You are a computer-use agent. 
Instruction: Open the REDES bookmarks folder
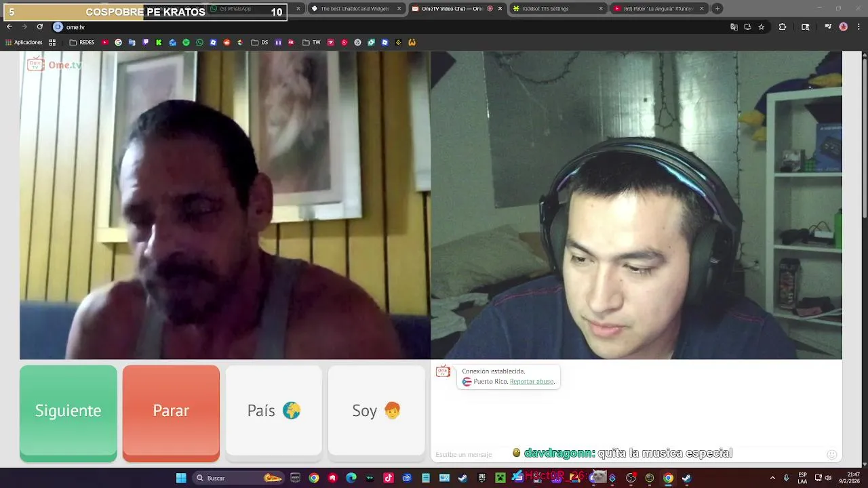[x=82, y=42]
